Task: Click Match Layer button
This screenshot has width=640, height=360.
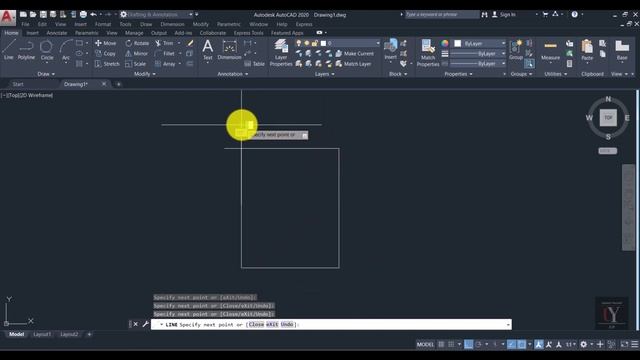Action: [x=353, y=64]
